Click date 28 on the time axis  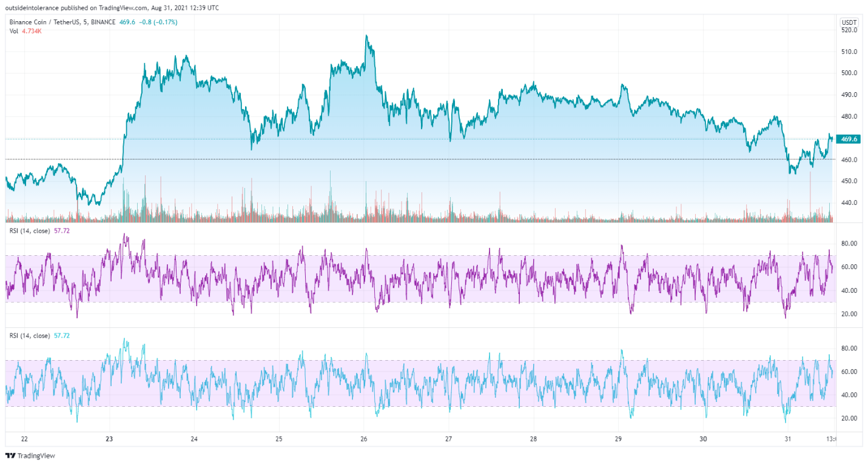(533, 438)
